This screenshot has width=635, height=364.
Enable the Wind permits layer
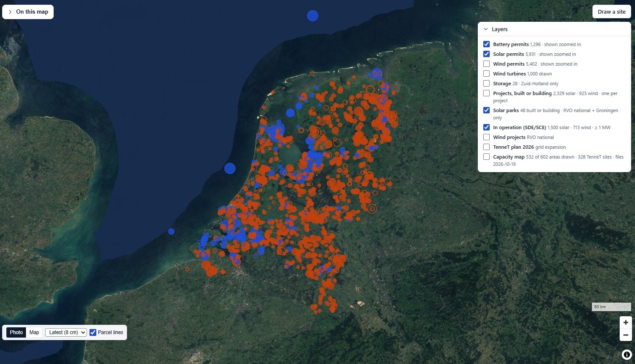(x=486, y=64)
